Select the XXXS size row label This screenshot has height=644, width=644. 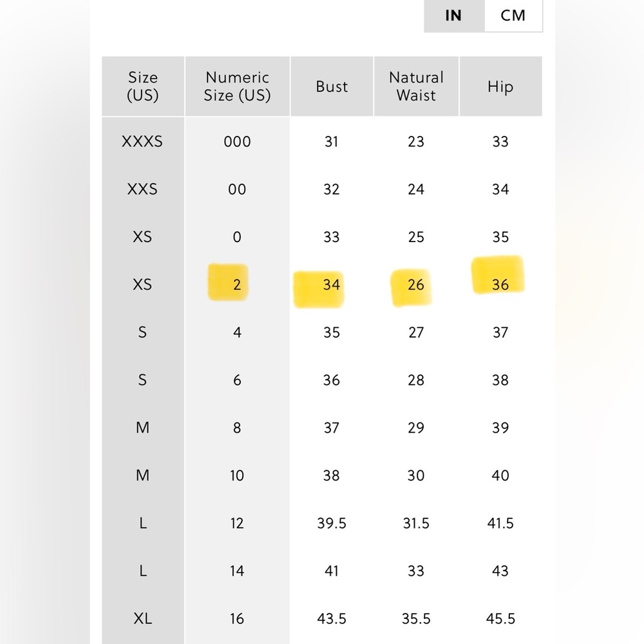pos(142,142)
